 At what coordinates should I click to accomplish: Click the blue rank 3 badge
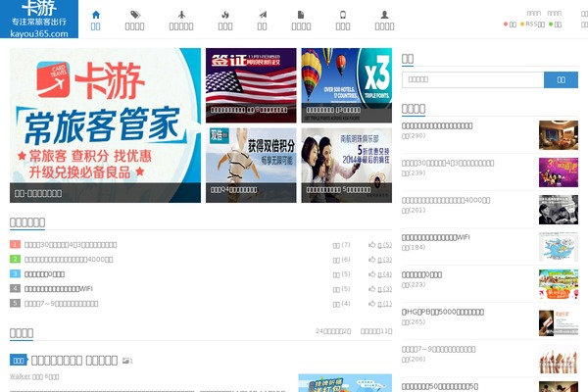click(15, 273)
